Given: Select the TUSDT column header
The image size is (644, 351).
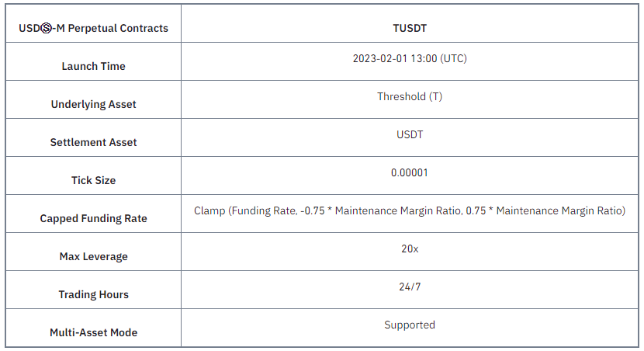Looking at the screenshot, I should tap(410, 29).
